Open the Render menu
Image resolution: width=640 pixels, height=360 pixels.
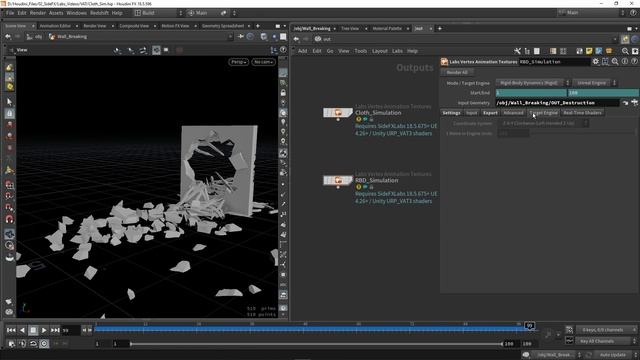[38, 13]
